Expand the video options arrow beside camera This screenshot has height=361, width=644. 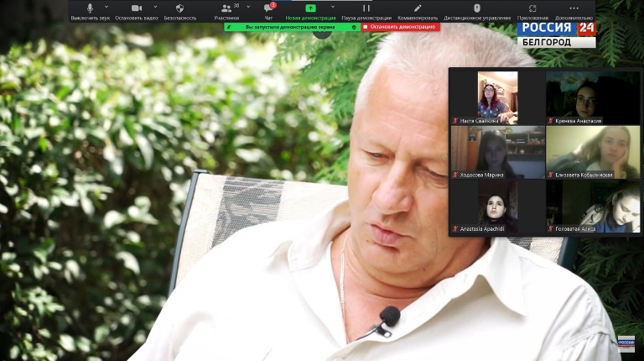(156, 7)
